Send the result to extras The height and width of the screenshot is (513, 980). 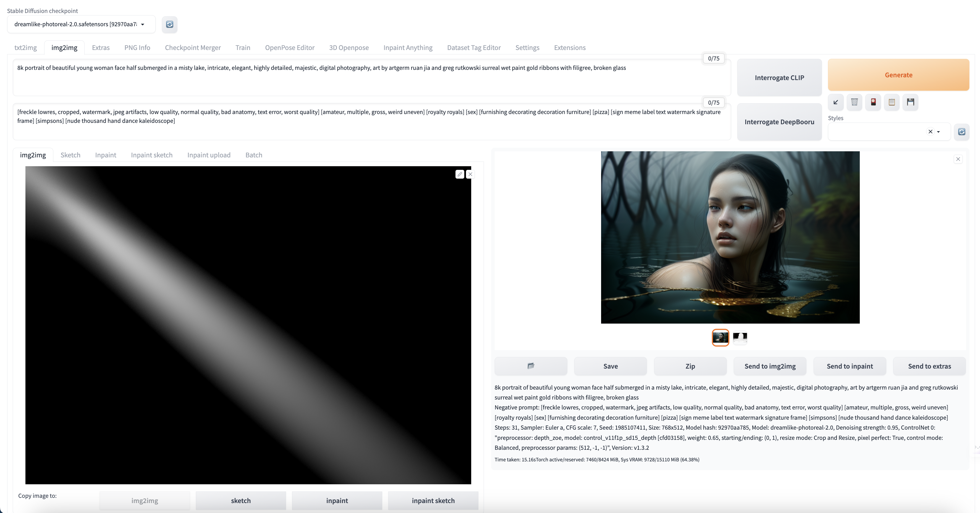(x=929, y=366)
